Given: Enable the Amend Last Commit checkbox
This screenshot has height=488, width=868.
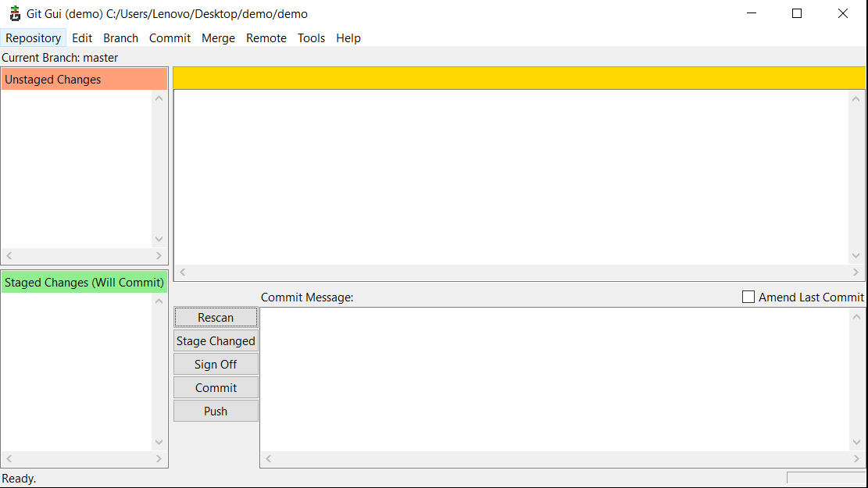Looking at the screenshot, I should (748, 297).
